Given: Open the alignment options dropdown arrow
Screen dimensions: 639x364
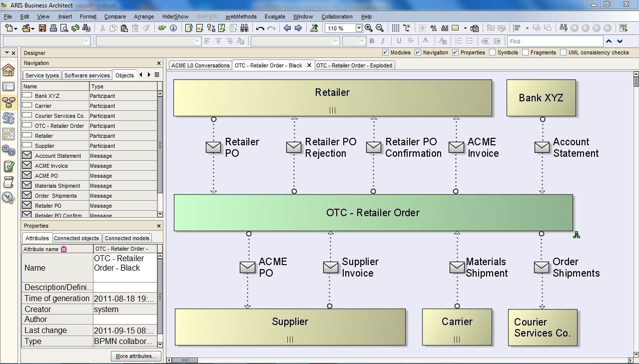Looking at the screenshot, I should [x=527, y=28].
